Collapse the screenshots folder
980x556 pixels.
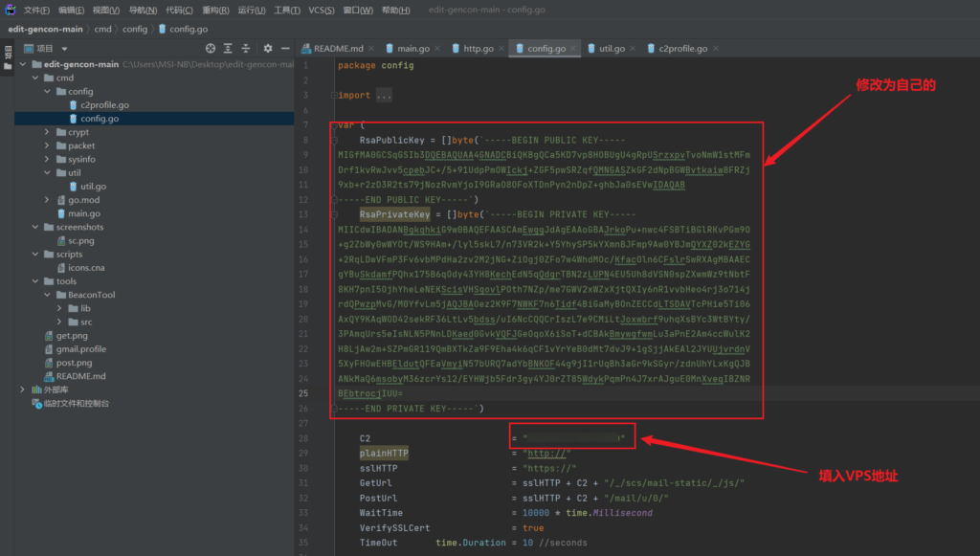pos(35,228)
